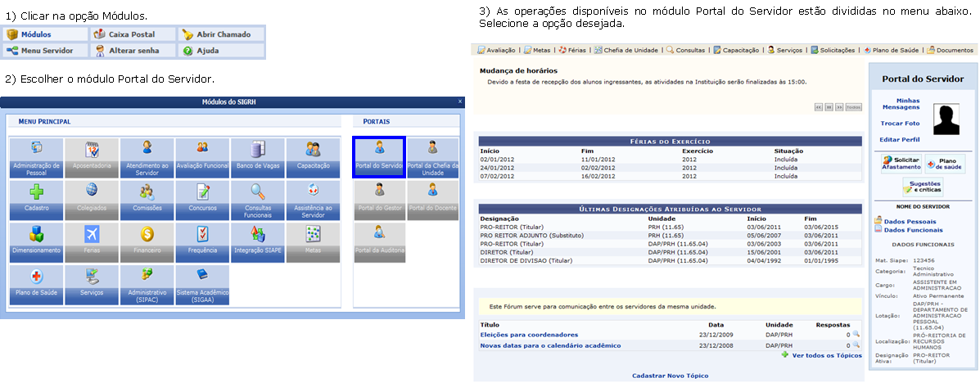
Task: Open the Plano de Saúde module tile
Action: (36, 283)
